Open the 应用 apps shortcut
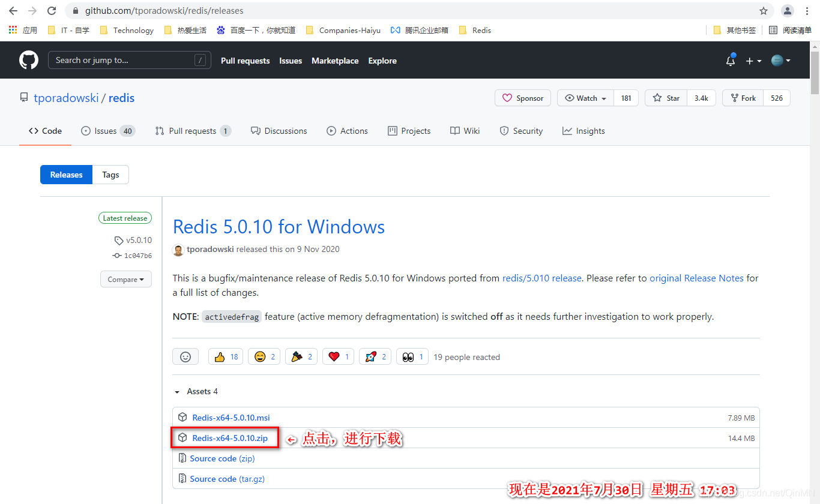The width and height of the screenshot is (820, 504). [23, 30]
